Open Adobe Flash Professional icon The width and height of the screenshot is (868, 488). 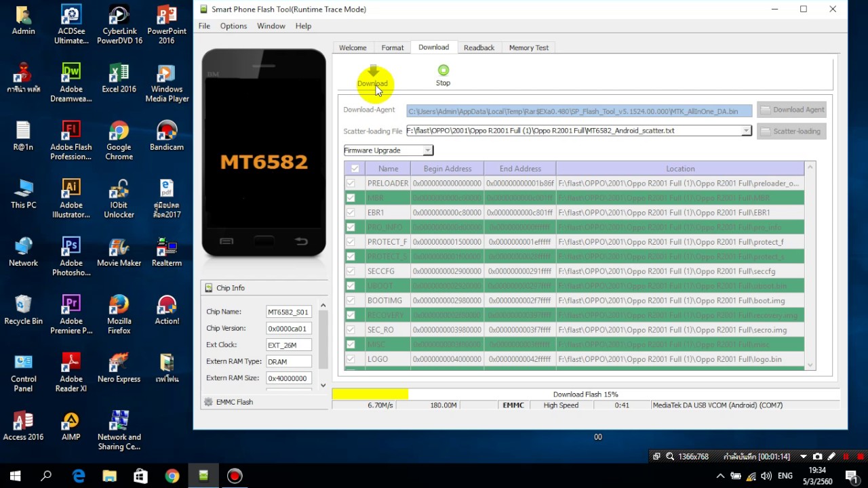[x=71, y=140]
